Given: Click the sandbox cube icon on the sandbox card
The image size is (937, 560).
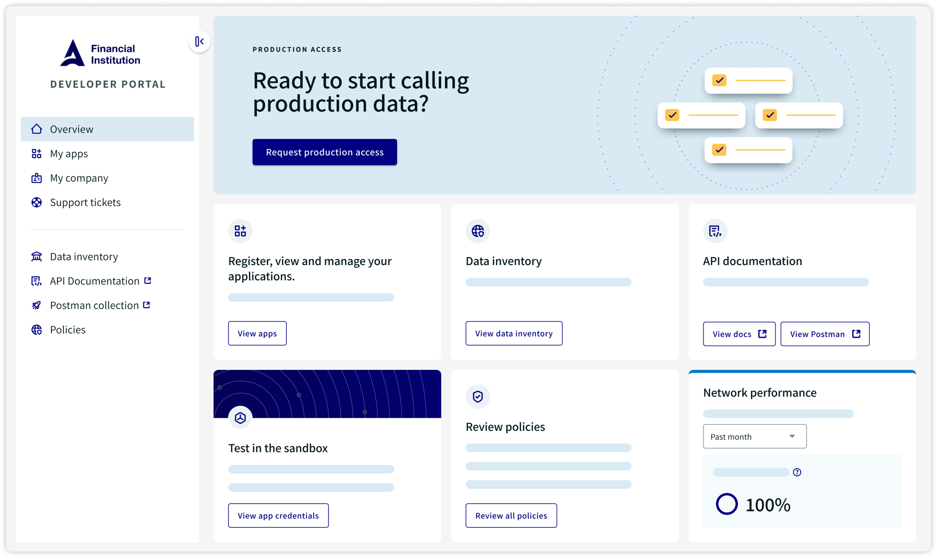Looking at the screenshot, I should [240, 418].
